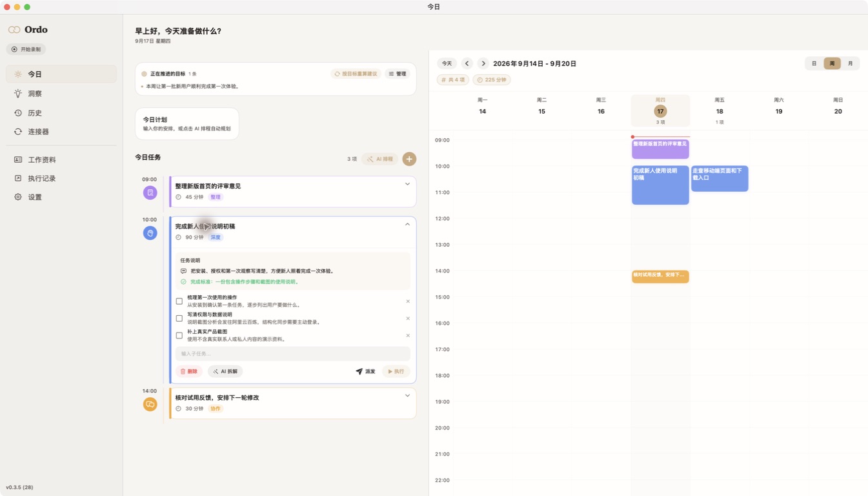Image resolution: width=868 pixels, height=496 pixels.
Task: Open the 走查移动端页面和下载入口 calendar event
Action: [x=720, y=178]
